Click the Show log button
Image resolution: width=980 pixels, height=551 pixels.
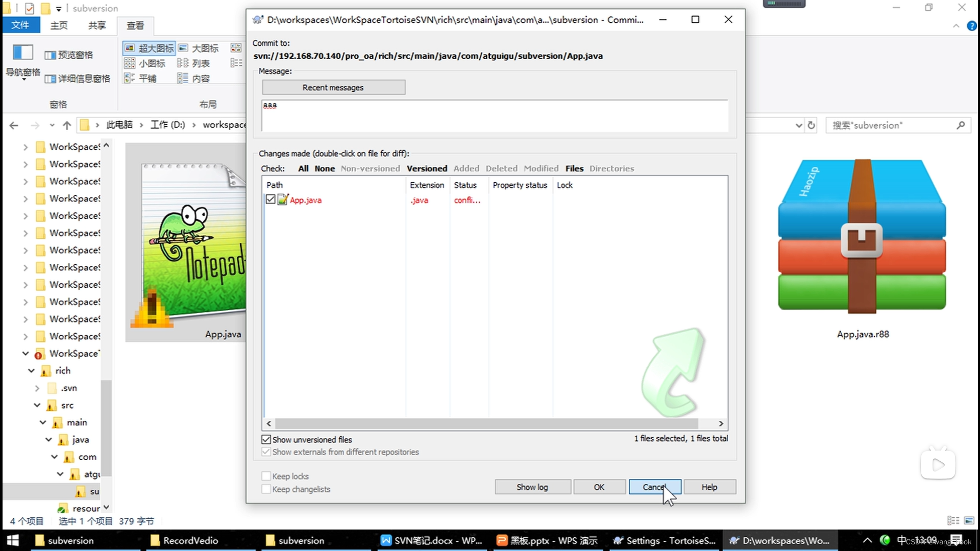coord(532,487)
